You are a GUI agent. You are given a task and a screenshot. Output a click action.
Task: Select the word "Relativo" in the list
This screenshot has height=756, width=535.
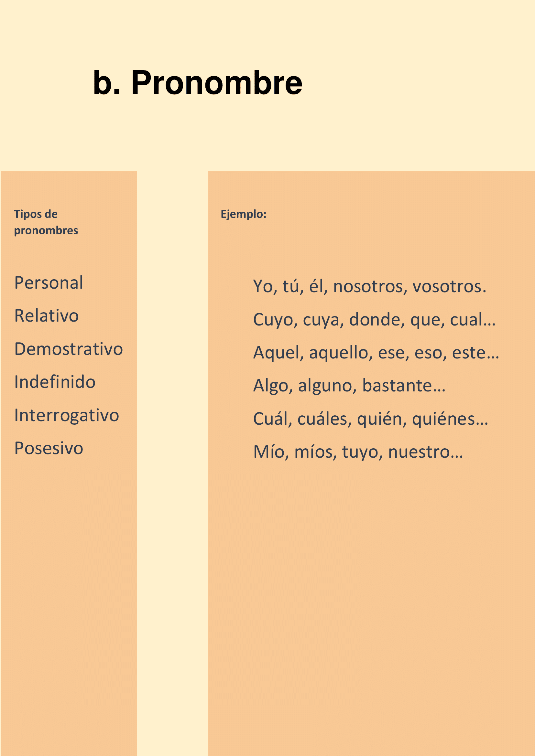point(47,315)
